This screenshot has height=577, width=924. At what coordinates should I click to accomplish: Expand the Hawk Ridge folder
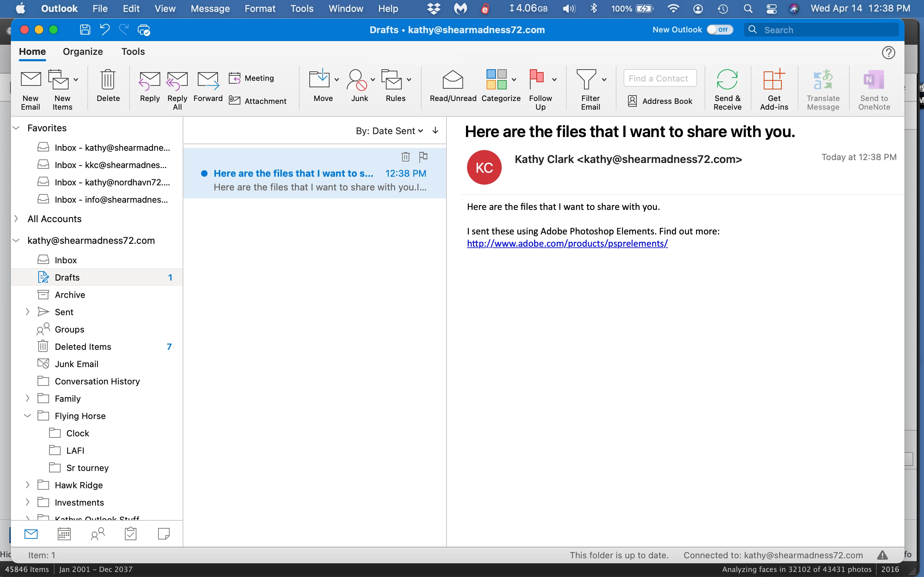tap(27, 485)
